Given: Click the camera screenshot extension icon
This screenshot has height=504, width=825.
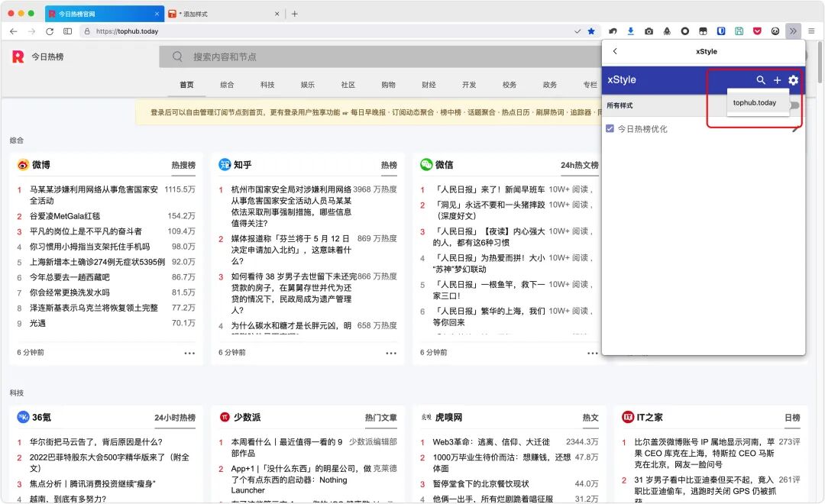Looking at the screenshot, I should click(649, 31).
